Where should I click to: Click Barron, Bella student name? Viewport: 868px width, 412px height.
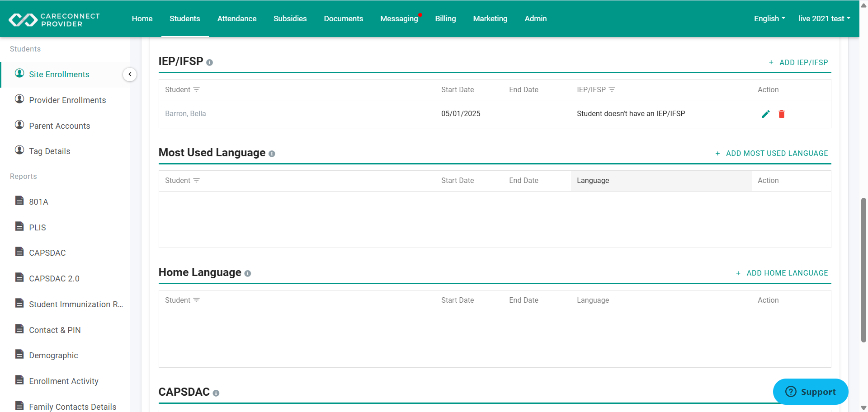tap(185, 114)
